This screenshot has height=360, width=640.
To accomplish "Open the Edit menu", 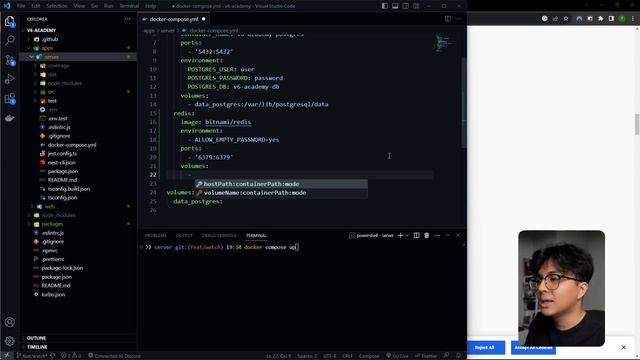I will tap(36, 6).
